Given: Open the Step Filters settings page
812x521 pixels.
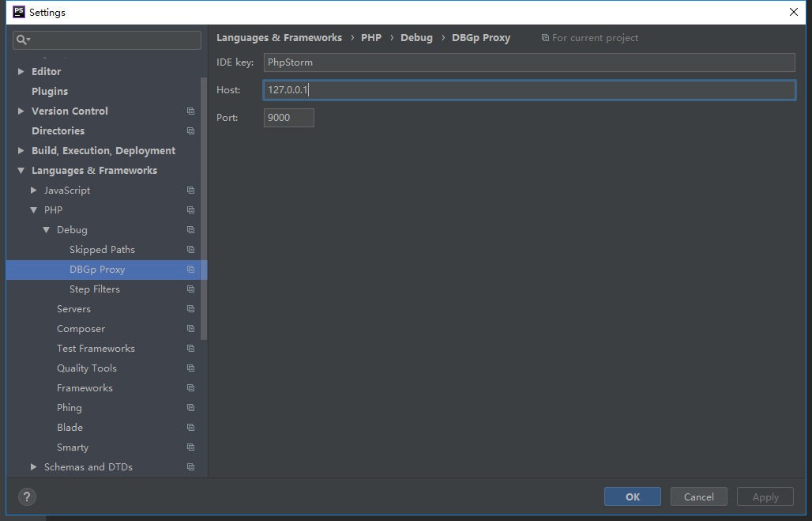Looking at the screenshot, I should (x=94, y=289).
